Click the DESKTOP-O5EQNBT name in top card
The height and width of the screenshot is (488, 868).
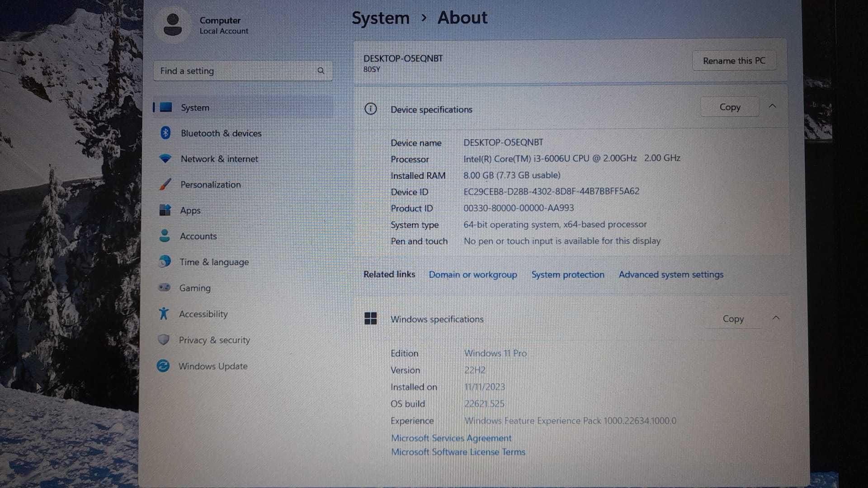[403, 58]
